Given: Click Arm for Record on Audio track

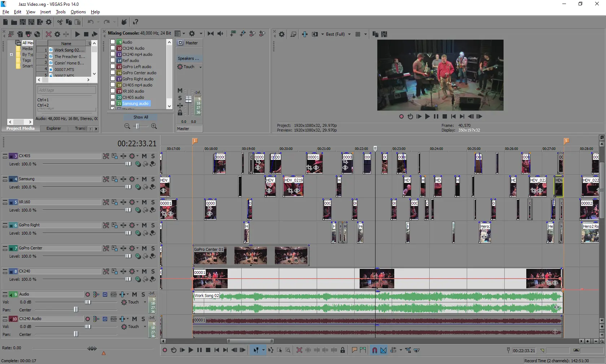Looking at the screenshot, I should click(87, 294).
